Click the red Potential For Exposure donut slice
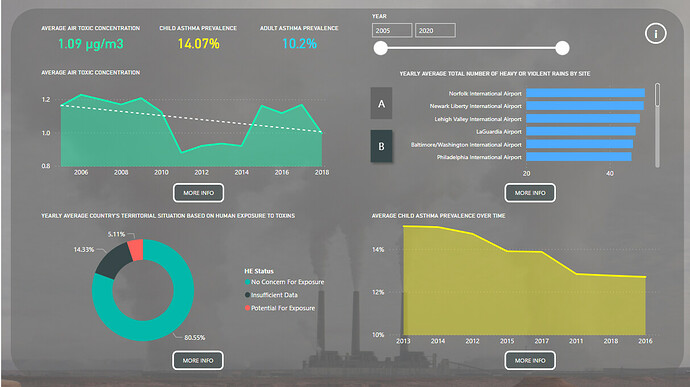This screenshot has width=690, height=387. pos(136,250)
